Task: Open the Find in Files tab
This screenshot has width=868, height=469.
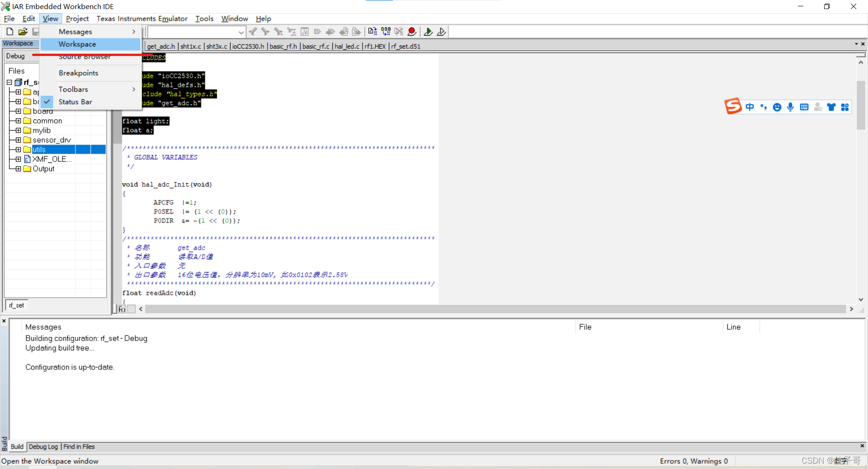Action: tap(79, 447)
